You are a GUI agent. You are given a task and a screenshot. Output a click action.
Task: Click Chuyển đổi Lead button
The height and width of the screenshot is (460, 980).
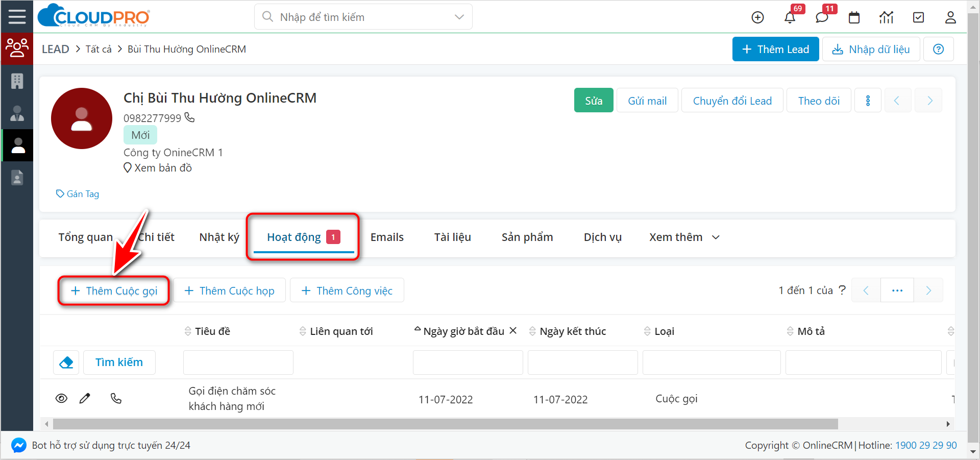pyautogui.click(x=732, y=101)
